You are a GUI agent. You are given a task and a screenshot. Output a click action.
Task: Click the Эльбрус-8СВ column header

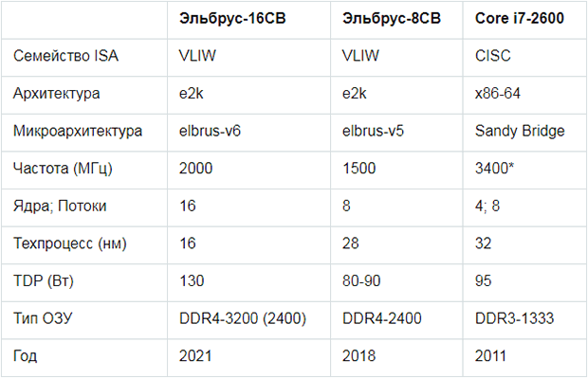[392, 18]
